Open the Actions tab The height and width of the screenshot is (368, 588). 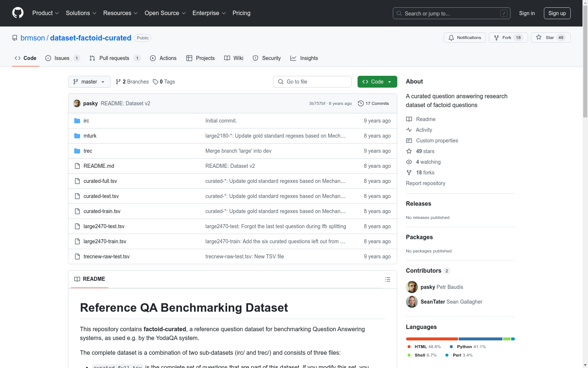(x=163, y=58)
